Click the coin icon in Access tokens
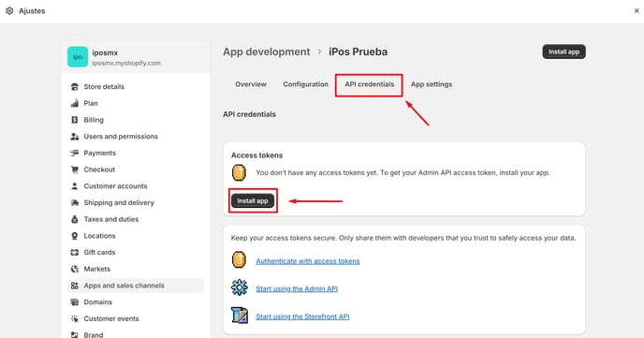 (x=239, y=172)
